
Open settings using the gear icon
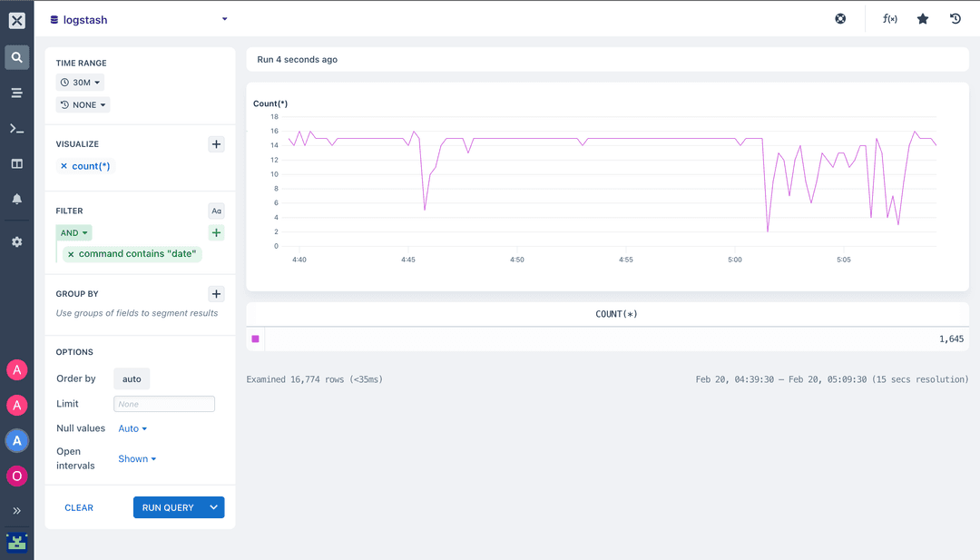point(16,241)
